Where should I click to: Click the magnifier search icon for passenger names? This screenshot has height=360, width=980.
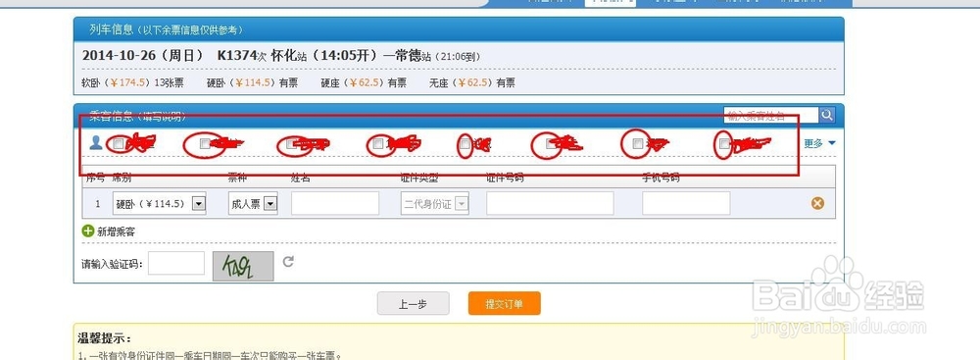point(827,115)
